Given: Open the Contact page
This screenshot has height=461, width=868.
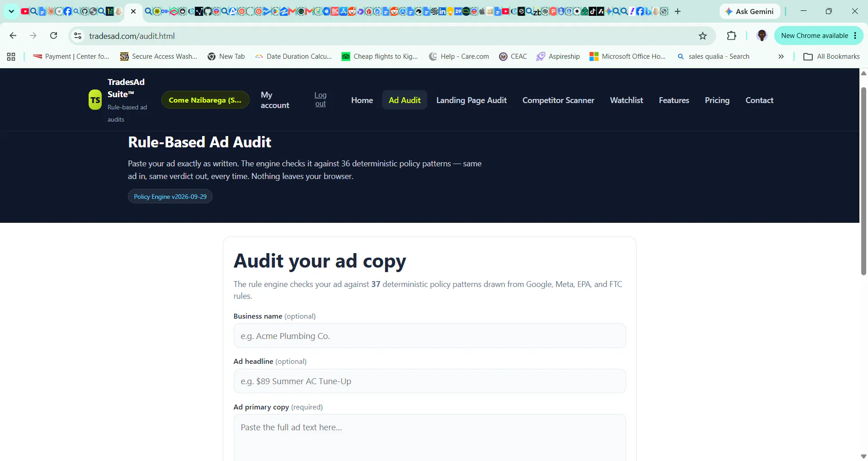Looking at the screenshot, I should pos(759,100).
